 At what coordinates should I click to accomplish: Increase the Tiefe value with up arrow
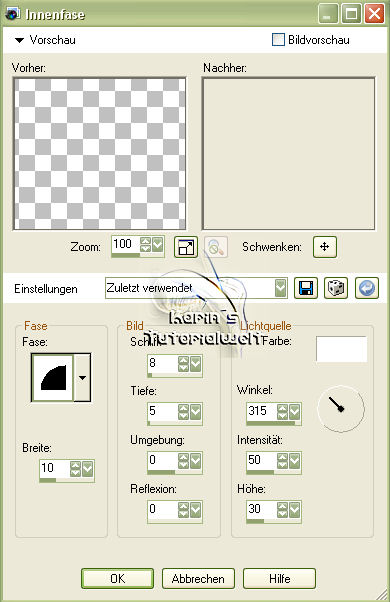(183, 408)
